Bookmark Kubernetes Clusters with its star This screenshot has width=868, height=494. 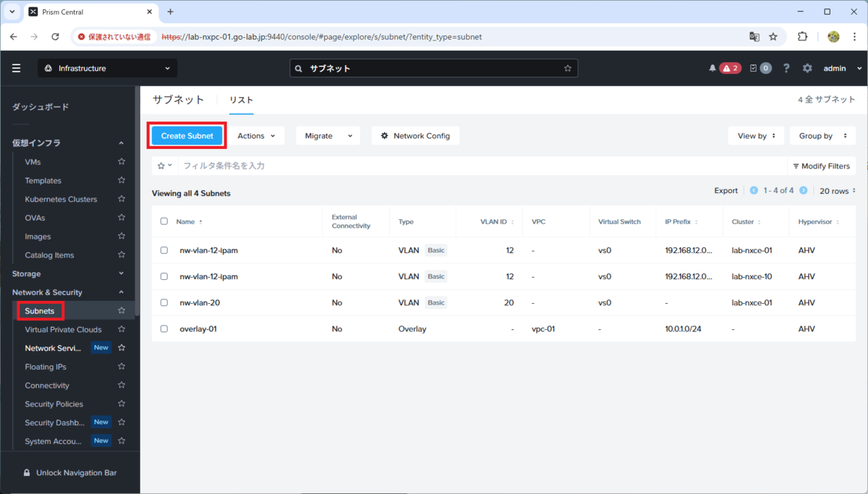pos(122,199)
